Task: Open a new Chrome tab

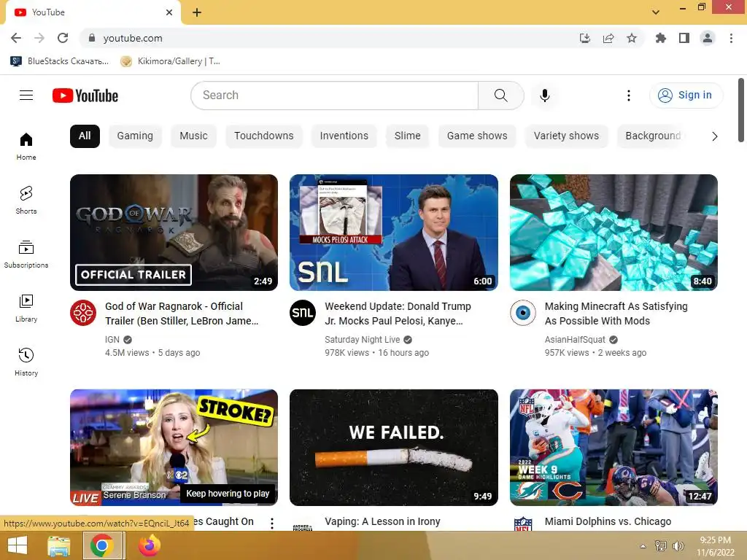Action: tap(197, 12)
